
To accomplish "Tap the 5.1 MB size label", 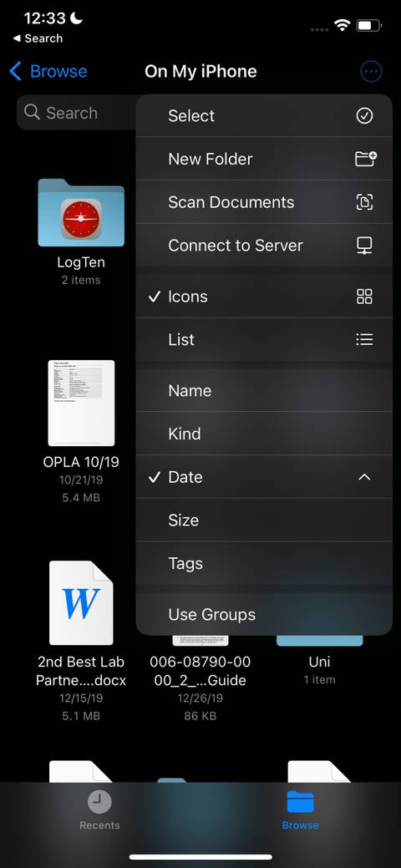I will coord(81,716).
